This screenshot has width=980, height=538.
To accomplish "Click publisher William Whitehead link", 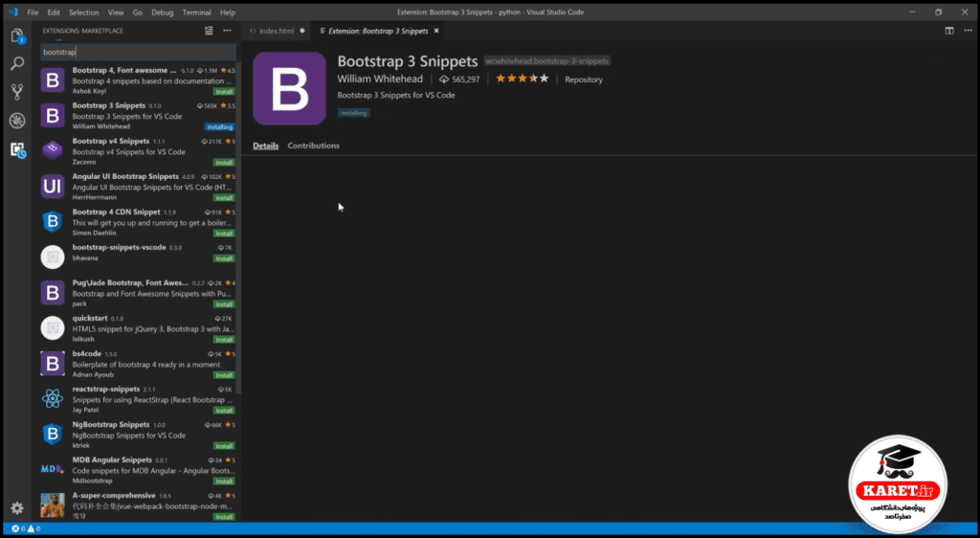I will [x=379, y=78].
